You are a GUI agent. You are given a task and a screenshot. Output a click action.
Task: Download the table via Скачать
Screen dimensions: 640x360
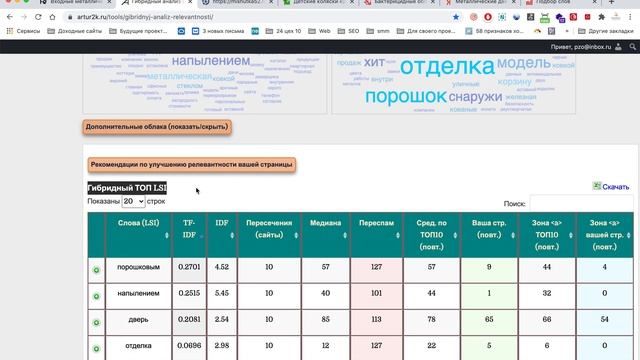[611, 187]
